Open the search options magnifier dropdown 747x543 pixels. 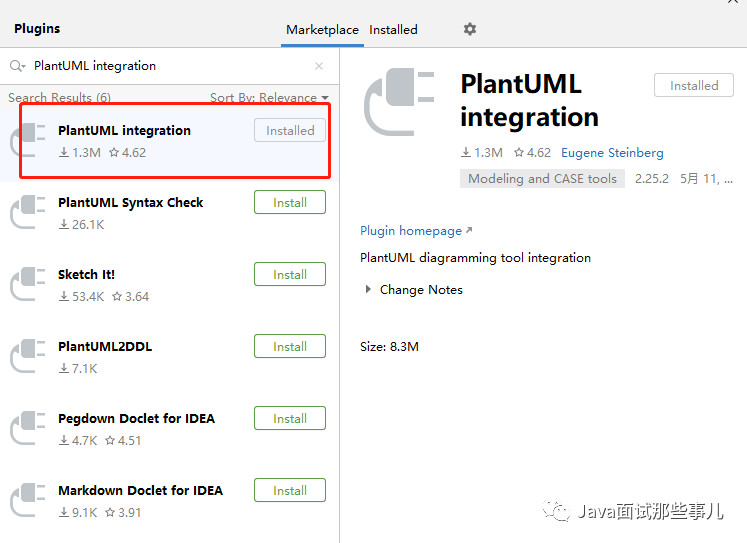17,66
